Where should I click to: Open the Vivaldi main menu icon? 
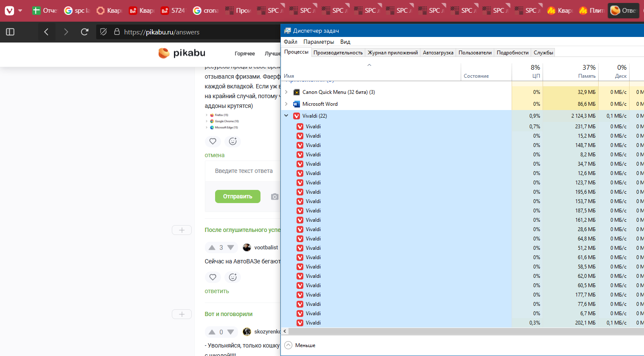click(9, 11)
